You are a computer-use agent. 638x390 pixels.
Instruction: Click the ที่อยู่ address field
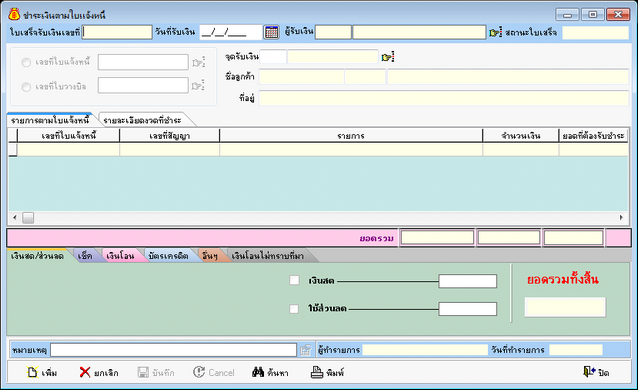click(444, 98)
